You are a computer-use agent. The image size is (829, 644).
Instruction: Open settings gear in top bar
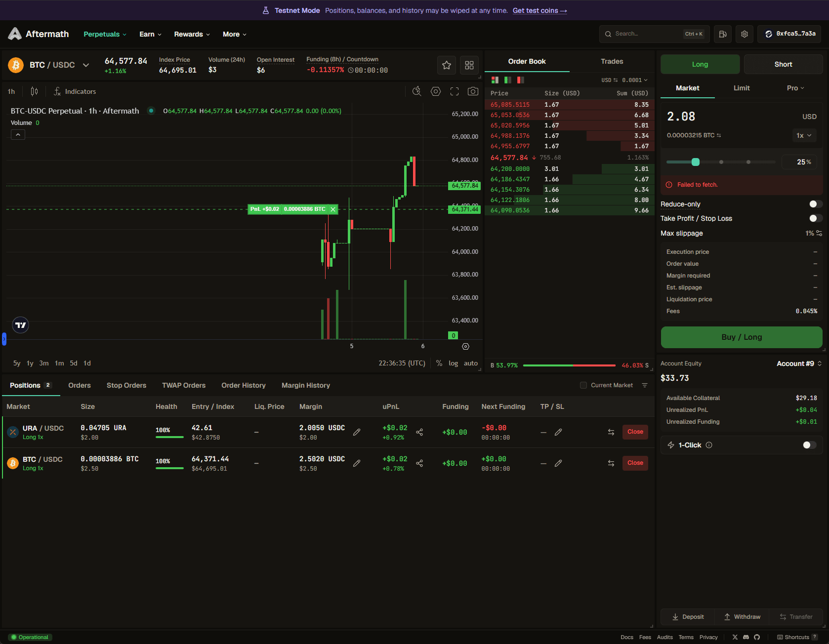click(745, 34)
